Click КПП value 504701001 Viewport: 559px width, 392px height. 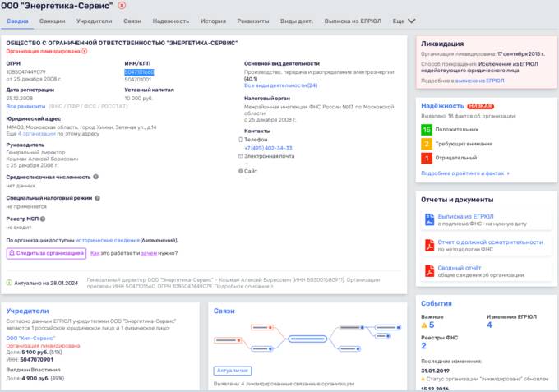pos(137,80)
